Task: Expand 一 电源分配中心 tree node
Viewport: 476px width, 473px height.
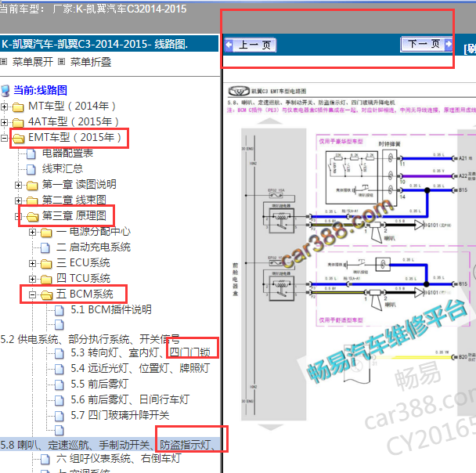Action: 32,233
